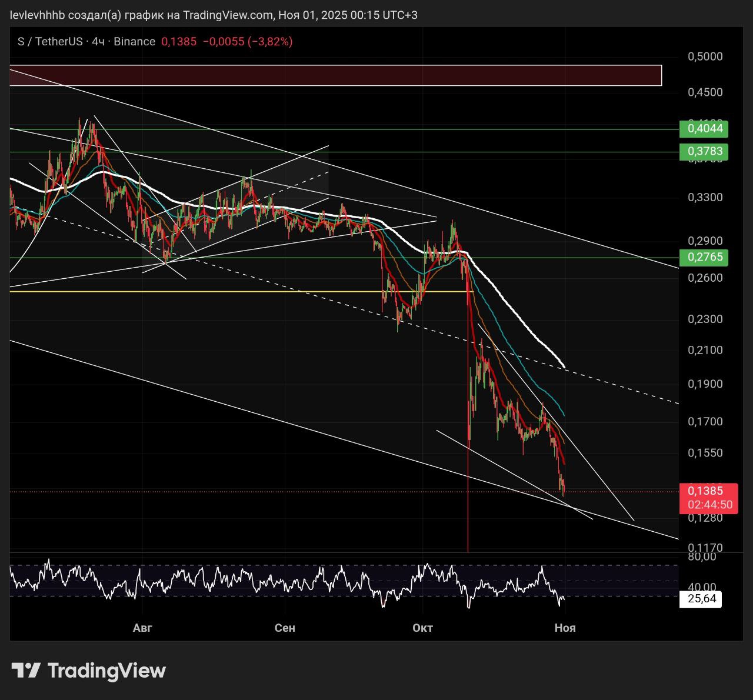Click the white 25,64 RSI value label
Viewport: 753px width, 700px height.
[x=701, y=599]
